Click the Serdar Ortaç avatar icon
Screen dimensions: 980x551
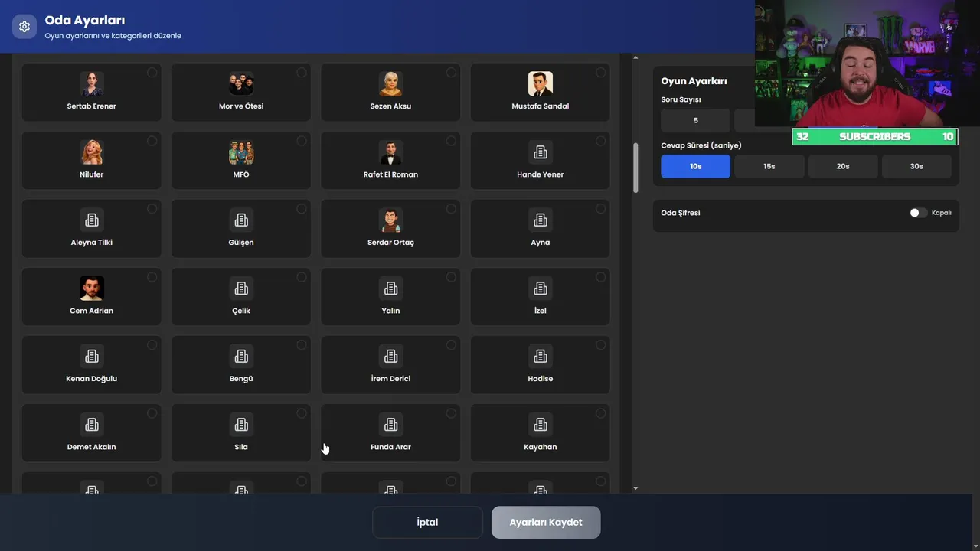pos(390,220)
